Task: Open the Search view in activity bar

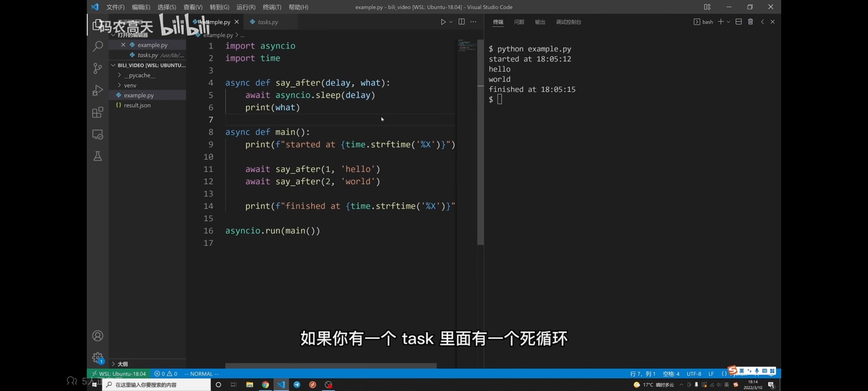Action: 98,46
